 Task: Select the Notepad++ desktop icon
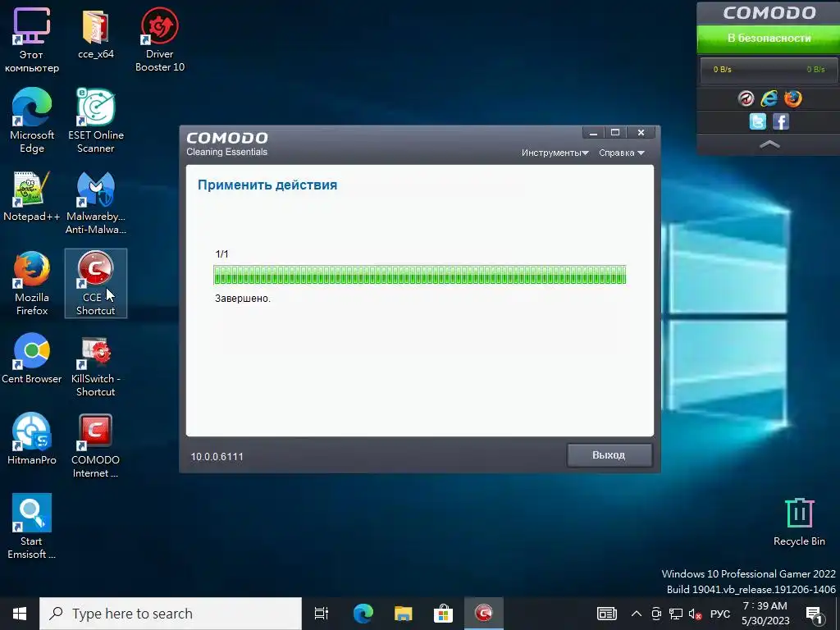(32, 196)
